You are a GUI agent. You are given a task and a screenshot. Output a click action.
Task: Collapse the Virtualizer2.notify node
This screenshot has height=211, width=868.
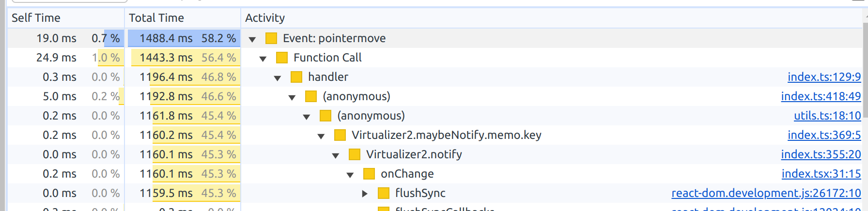(x=336, y=155)
